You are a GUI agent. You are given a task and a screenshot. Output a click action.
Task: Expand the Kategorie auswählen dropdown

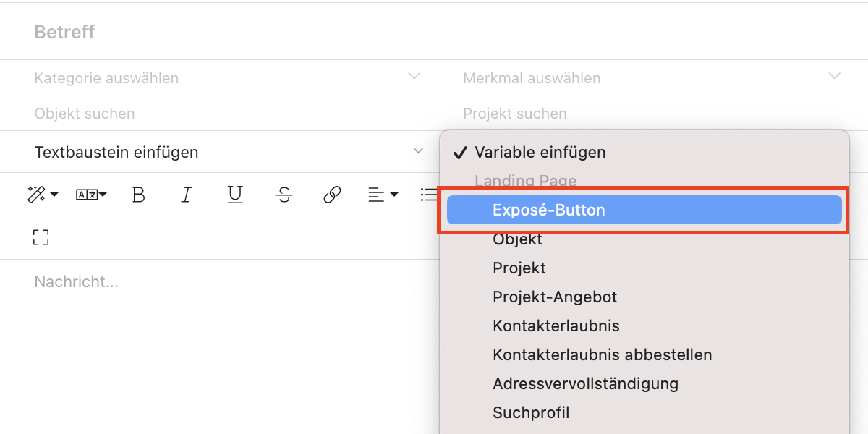(414, 76)
